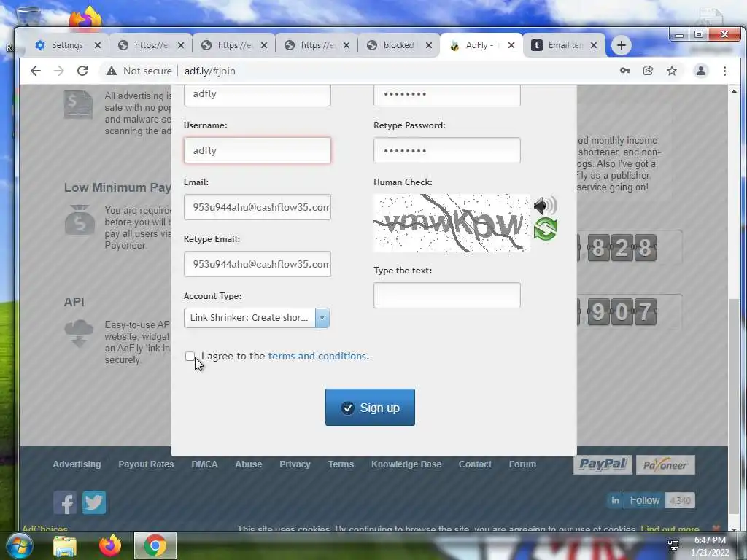Switch to the Email tab
The width and height of the screenshot is (747, 560).
pyautogui.click(x=564, y=45)
